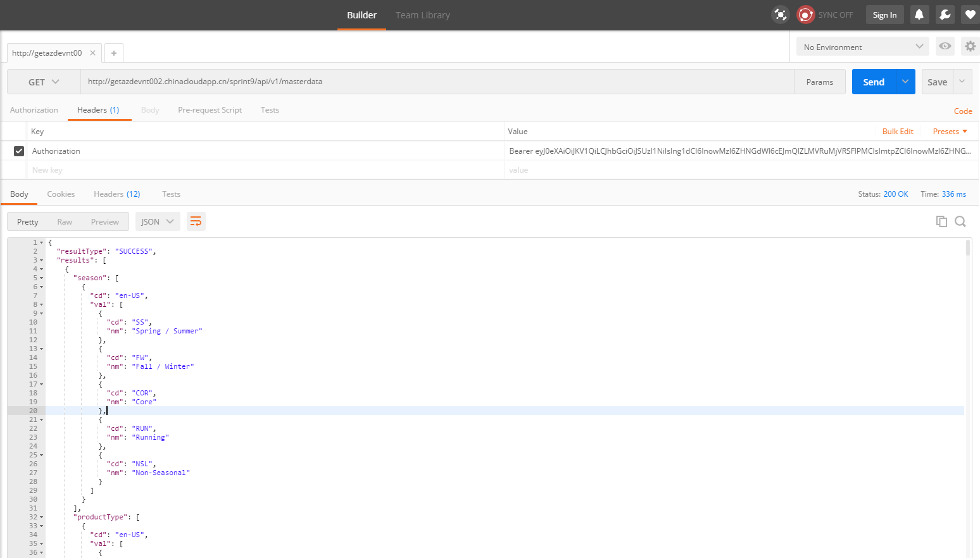Click the Sign In button
980x558 pixels.
point(884,15)
